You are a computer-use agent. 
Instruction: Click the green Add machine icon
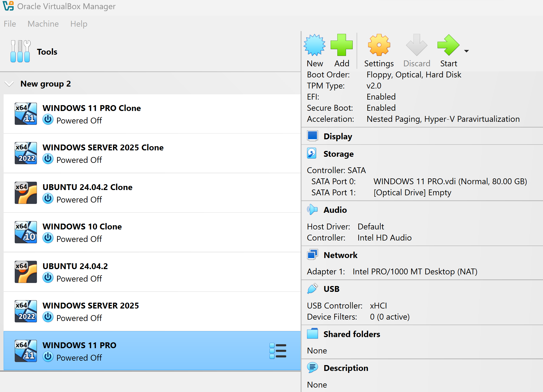pos(341,45)
